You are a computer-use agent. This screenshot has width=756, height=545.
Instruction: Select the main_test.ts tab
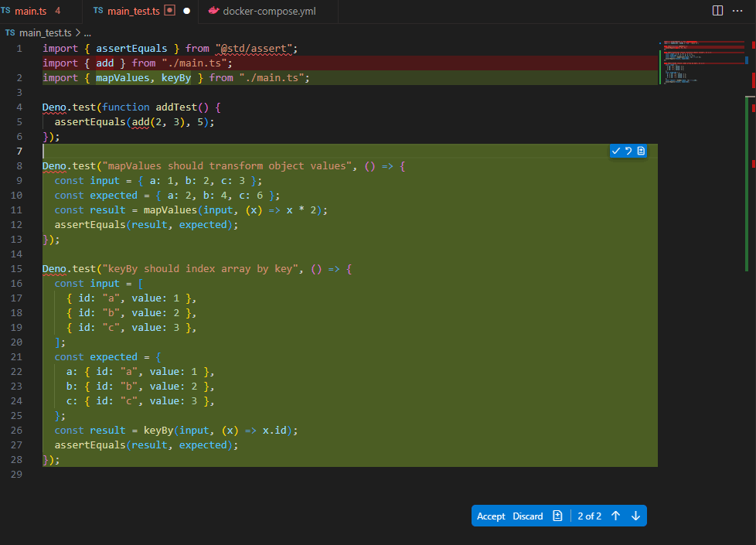pyautogui.click(x=133, y=11)
